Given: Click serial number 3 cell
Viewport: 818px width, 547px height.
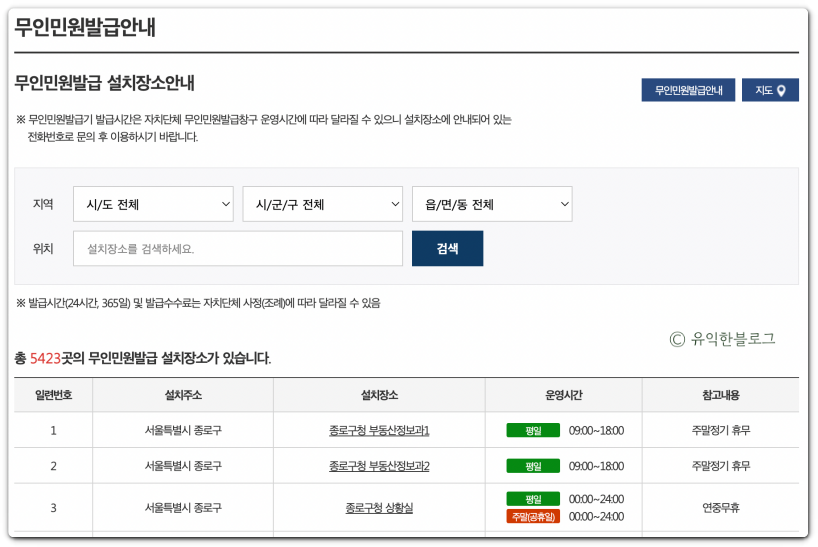Looking at the screenshot, I should 53,508.
